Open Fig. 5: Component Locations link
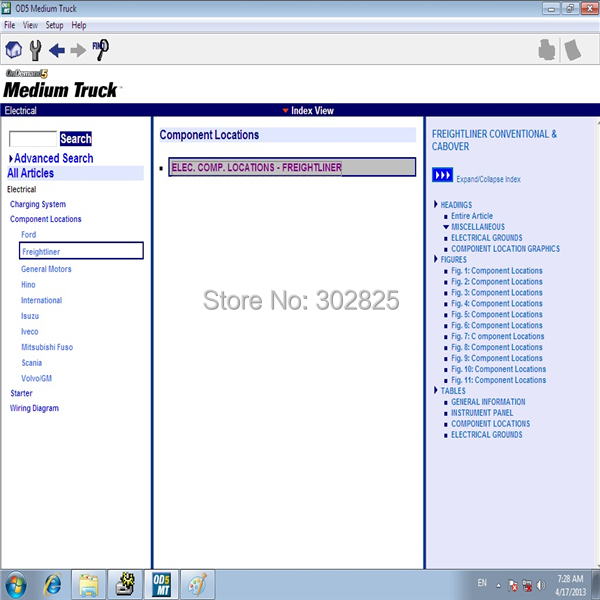The width and height of the screenshot is (600, 600). 496,315
